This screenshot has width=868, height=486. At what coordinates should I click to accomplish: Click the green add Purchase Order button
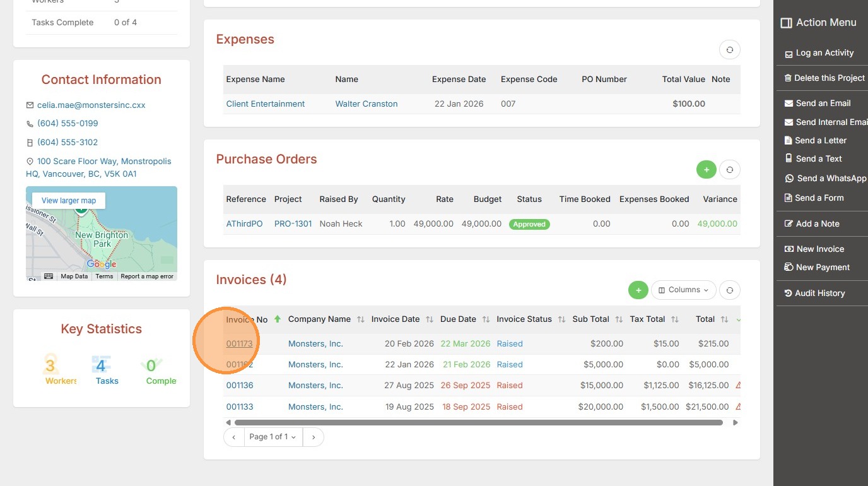pos(706,169)
